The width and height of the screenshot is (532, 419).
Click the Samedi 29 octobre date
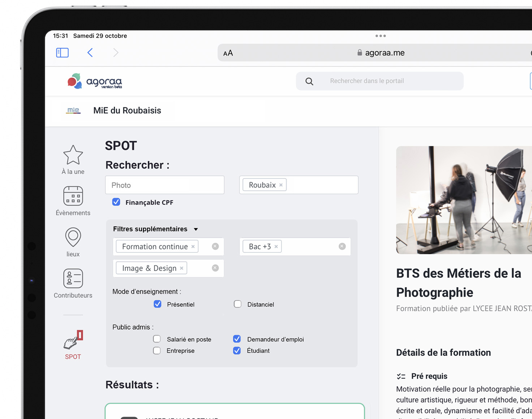100,36
